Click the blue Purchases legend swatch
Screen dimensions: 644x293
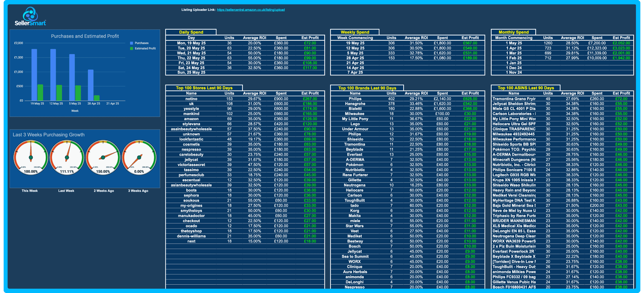pos(132,43)
